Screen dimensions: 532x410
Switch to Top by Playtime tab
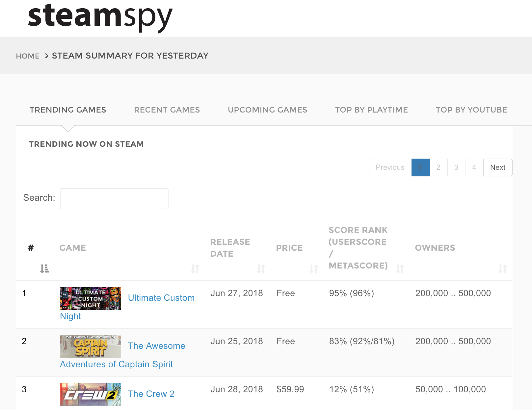pyautogui.click(x=371, y=110)
